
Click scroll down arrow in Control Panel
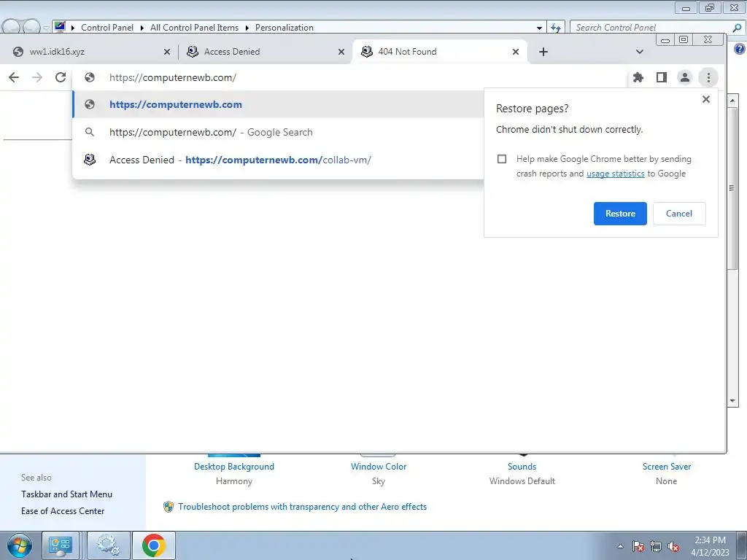point(732,400)
